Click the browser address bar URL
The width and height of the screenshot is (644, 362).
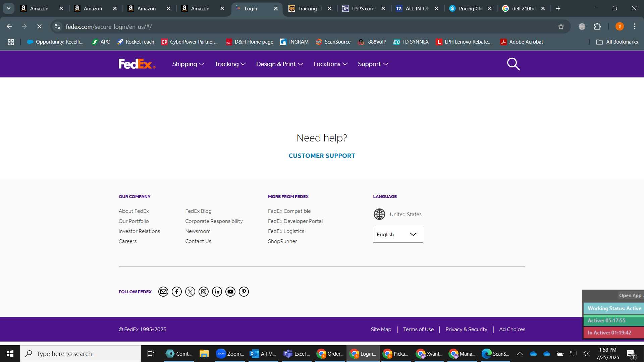point(109,26)
